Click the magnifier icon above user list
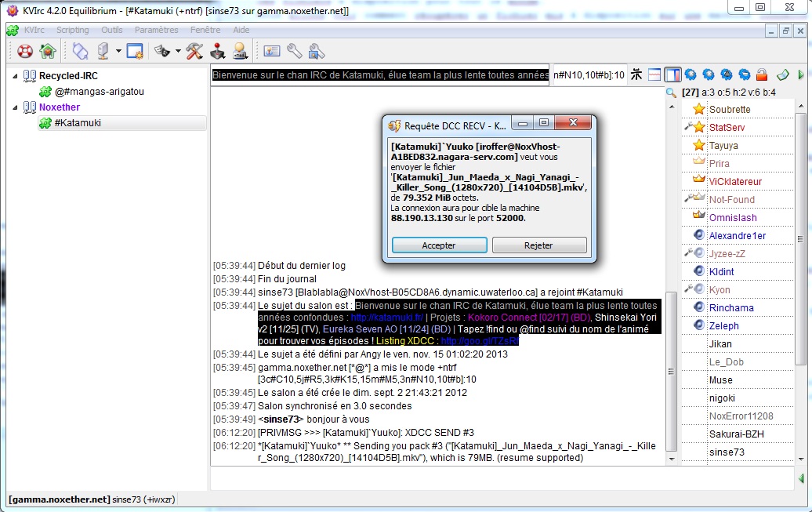The height and width of the screenshot is (512, 812). [671, 93]
